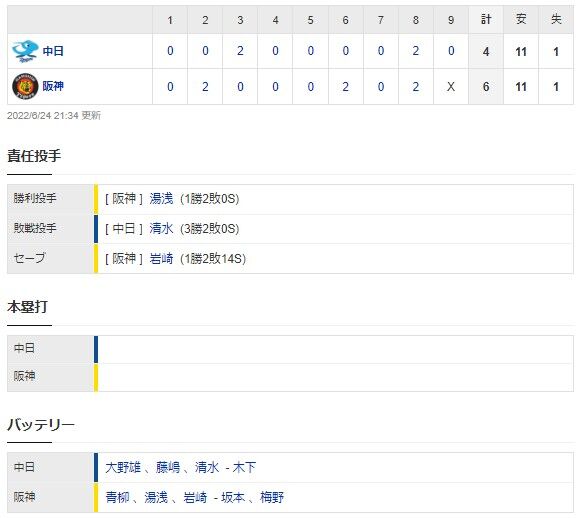Click 清水 in the 中日 battery row
Image resolution: width=579 pixels, height=518 pixels.
coord(207,468)
